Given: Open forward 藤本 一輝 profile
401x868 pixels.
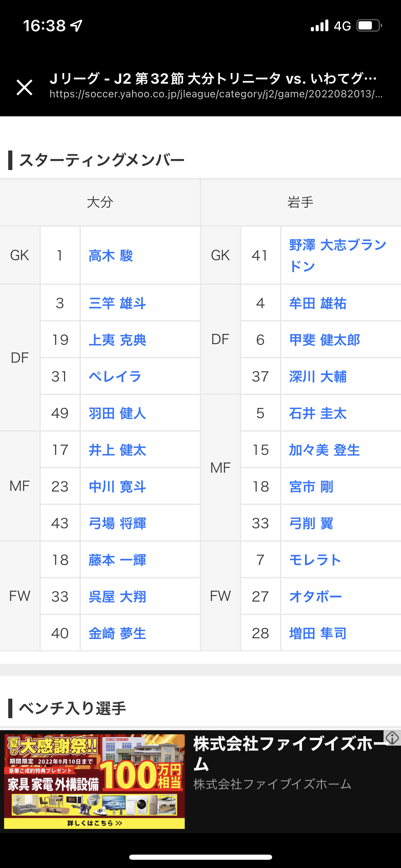Looking at the screenshot, I should (x=117, y=560).
